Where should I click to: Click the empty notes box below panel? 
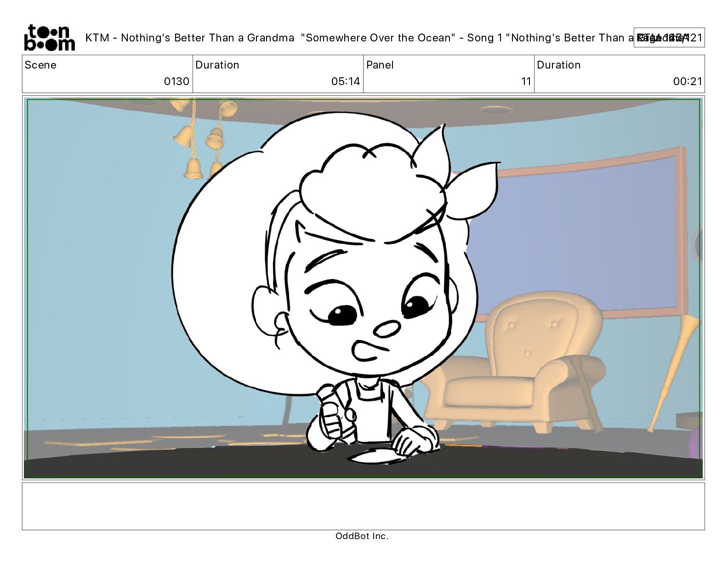(x=363, y=506)
